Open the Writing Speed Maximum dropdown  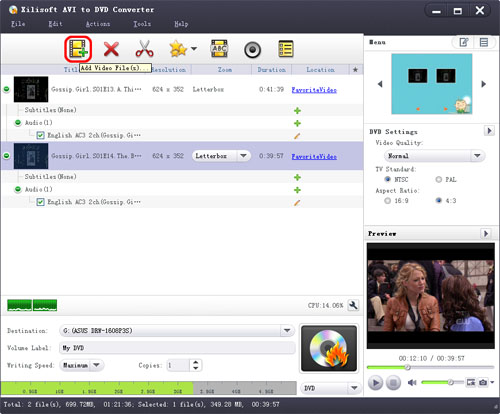pos(82,365)
